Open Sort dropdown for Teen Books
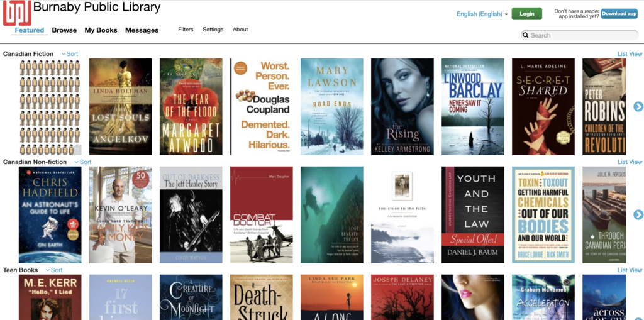This screenshot has height=320, width=644. (54, 270)
